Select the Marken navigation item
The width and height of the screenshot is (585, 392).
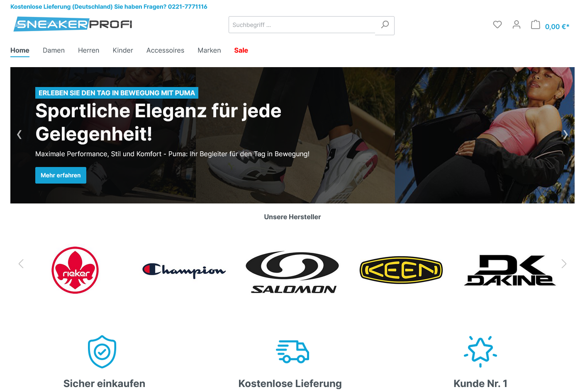click(x=209, y=50)
